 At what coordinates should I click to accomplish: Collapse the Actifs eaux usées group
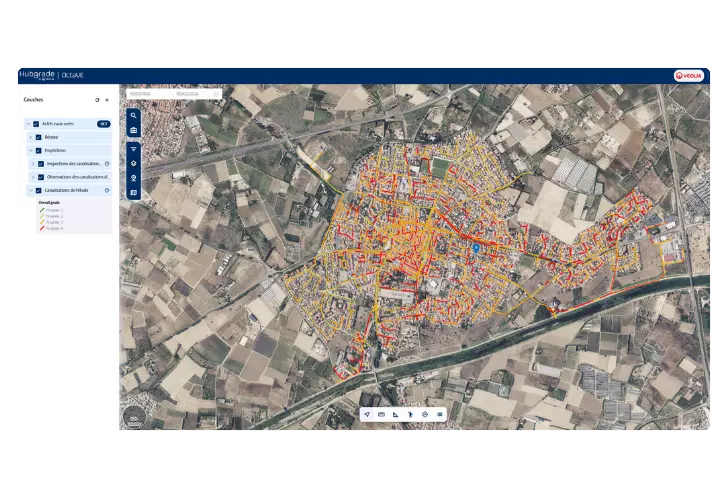point(29,124)
